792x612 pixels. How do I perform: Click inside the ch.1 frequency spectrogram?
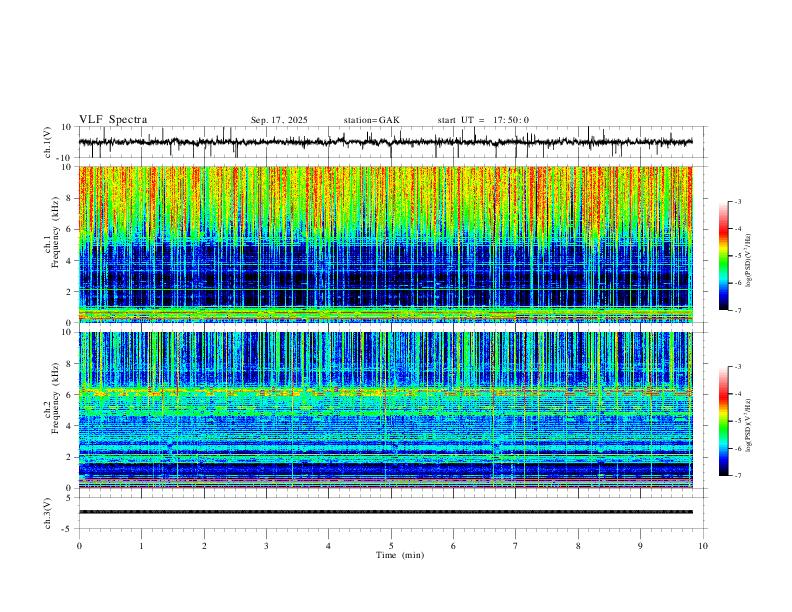coord(385,244)
